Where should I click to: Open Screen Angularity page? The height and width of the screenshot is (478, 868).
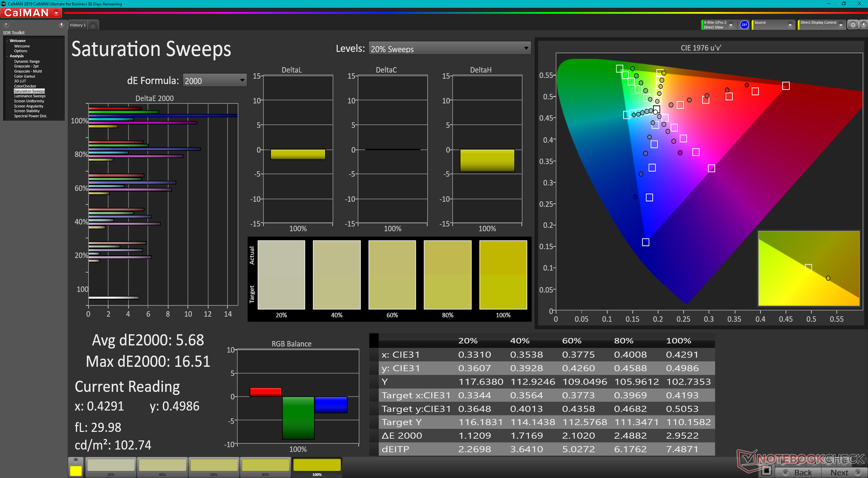click(28, 106)
